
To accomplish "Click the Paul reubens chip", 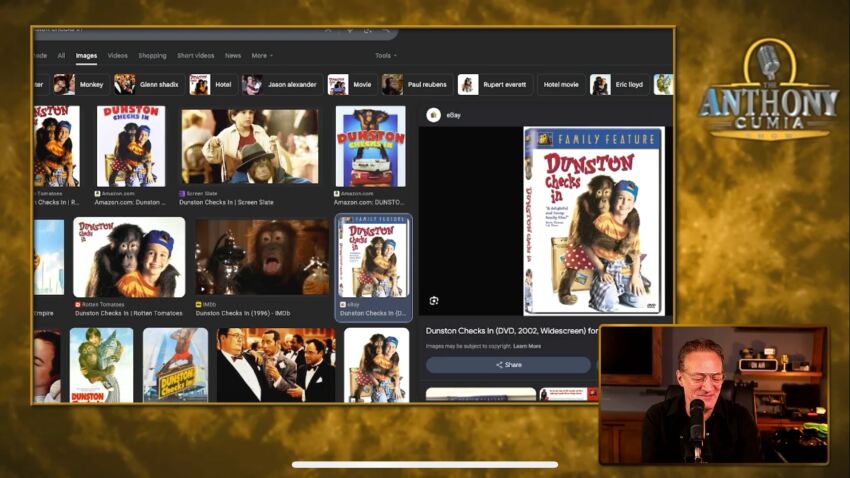I will (x=416, y=85).
